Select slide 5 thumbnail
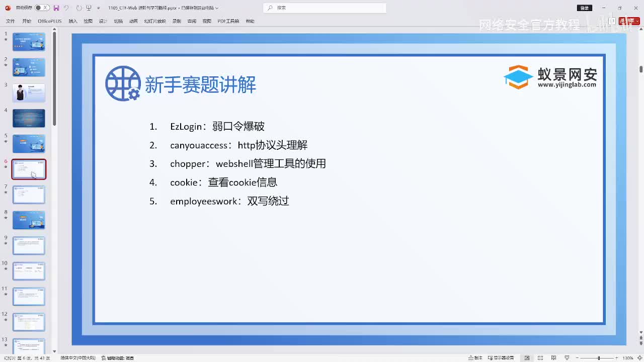Image resolution: width=644 pixels, height=362 pixels. (29, 144)
